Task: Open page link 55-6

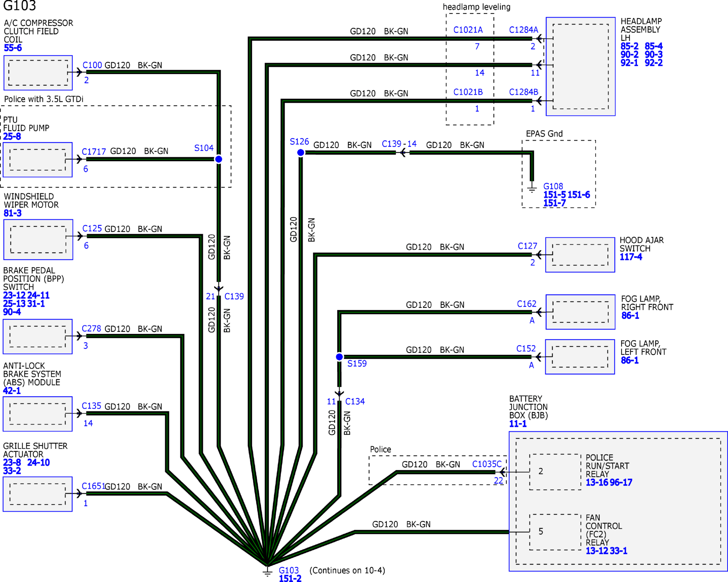Action: click(13, 48)
